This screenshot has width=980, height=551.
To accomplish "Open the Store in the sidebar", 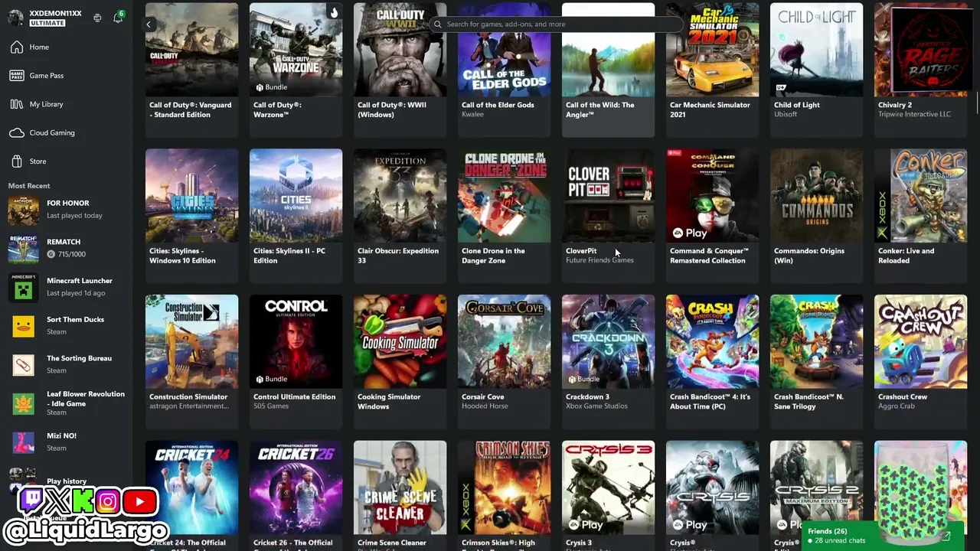I will (x=67, y=161).
